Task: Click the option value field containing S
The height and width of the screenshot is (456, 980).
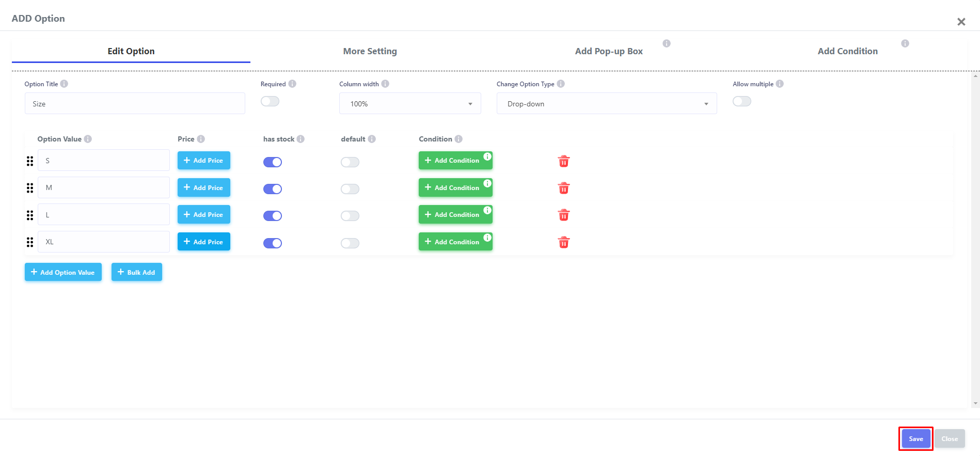Action: [x=104, y=160]
